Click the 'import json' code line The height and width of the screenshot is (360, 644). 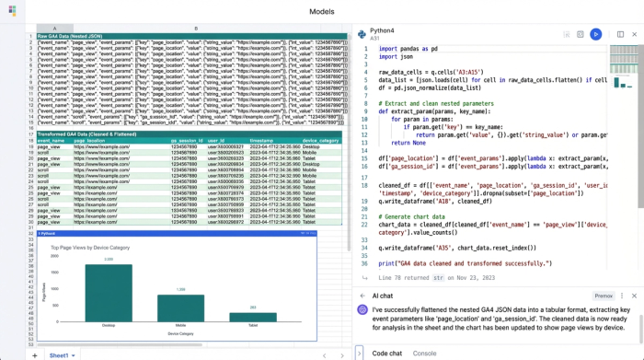396,57
